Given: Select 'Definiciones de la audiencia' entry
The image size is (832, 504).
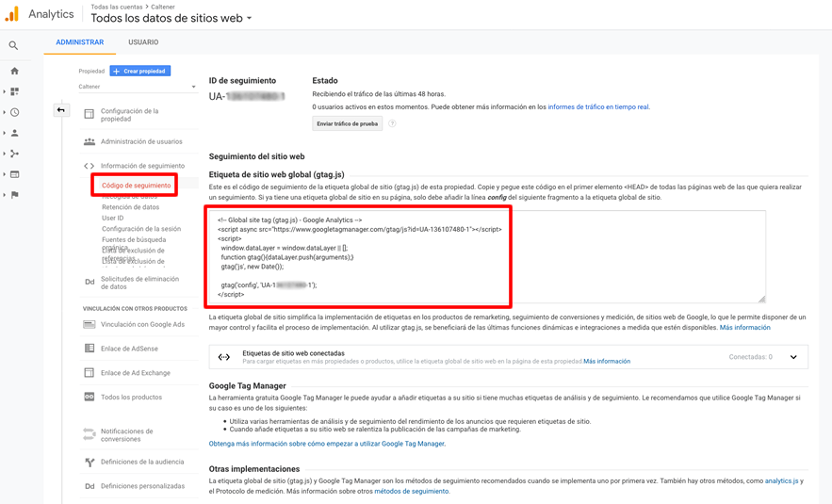Looking at the screenshot, I should point(142,463).
